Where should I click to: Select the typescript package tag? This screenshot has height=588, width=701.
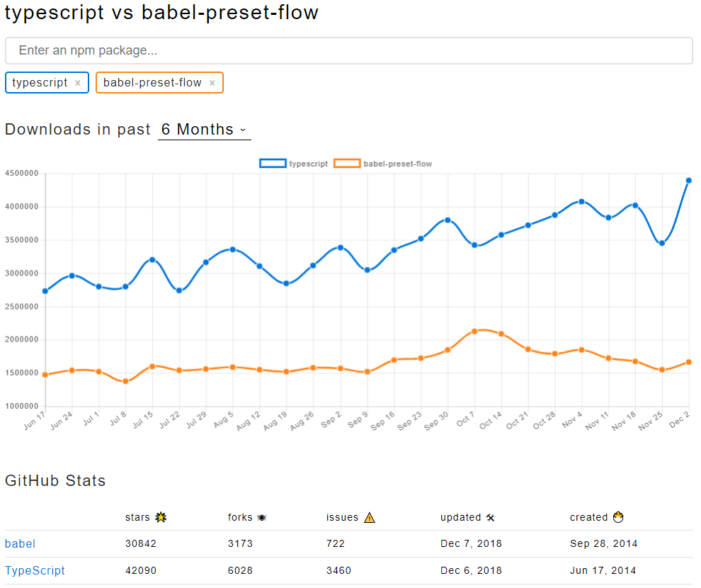[40, 83]
